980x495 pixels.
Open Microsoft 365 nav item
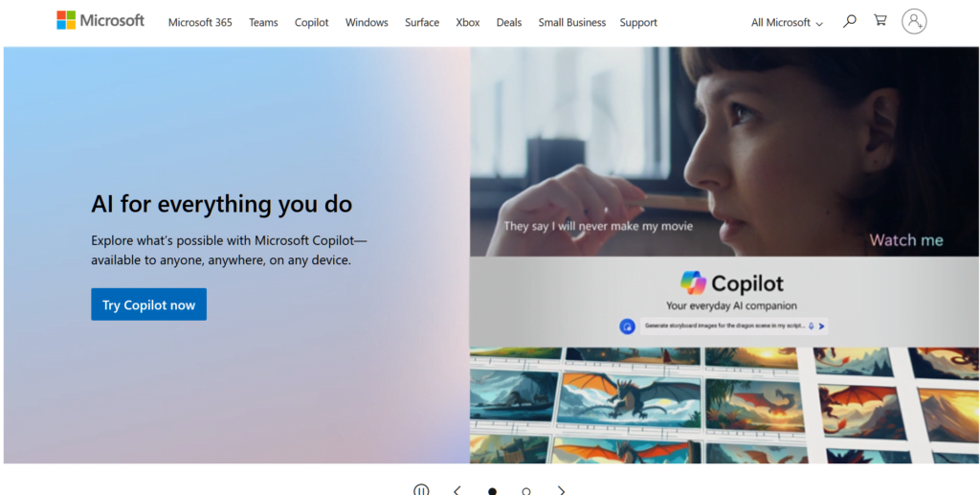pyautogui.click(x=200, y=23)
